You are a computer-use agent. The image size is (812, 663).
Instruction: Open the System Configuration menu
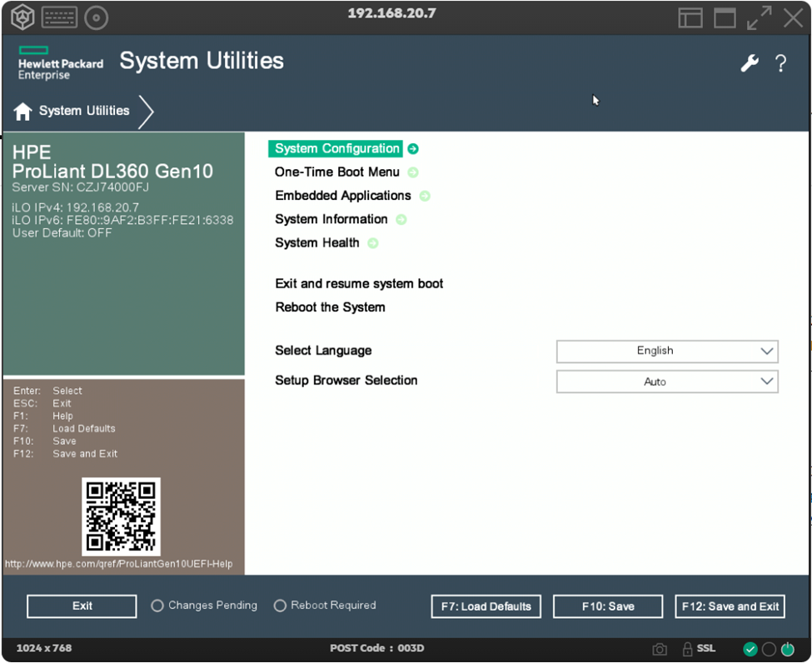point(337,149)
